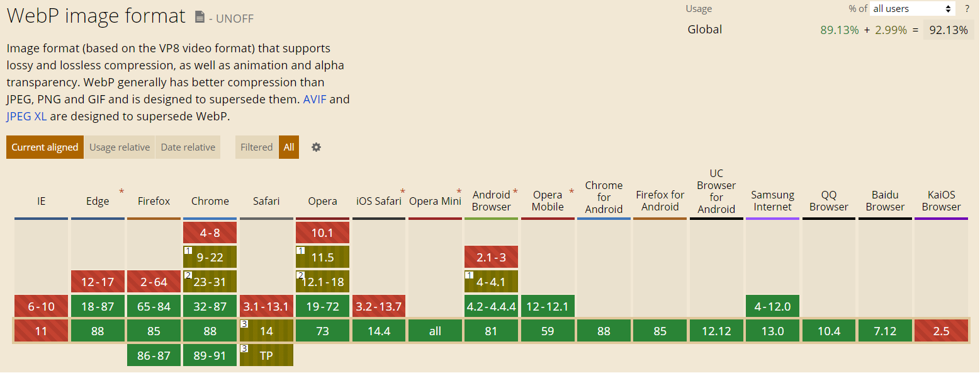The height and width of the screenshot is (373, 980).
Task: Select the Date relative tab
Action: click(188, 147)
